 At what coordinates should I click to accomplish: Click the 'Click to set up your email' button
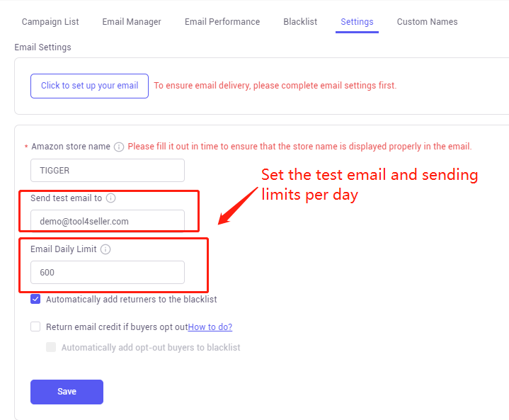pos(90,86)
